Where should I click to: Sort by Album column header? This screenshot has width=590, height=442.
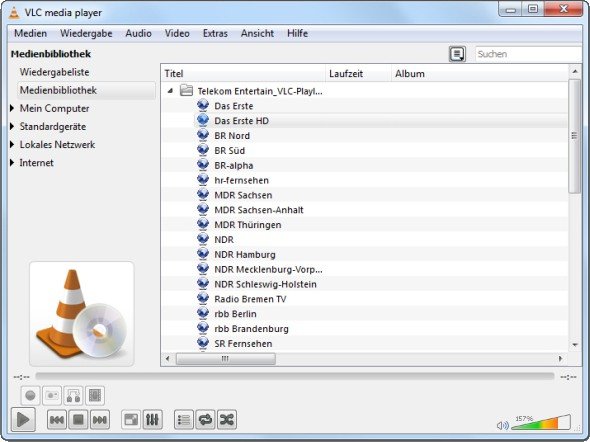480,74
